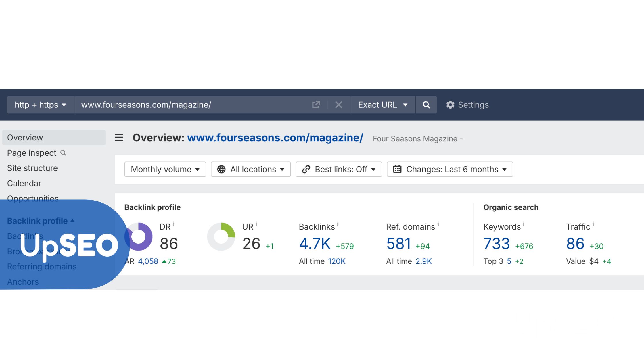Click the +579 backlinks change
This screenshot has height=362, width=644.
point(345,246)
